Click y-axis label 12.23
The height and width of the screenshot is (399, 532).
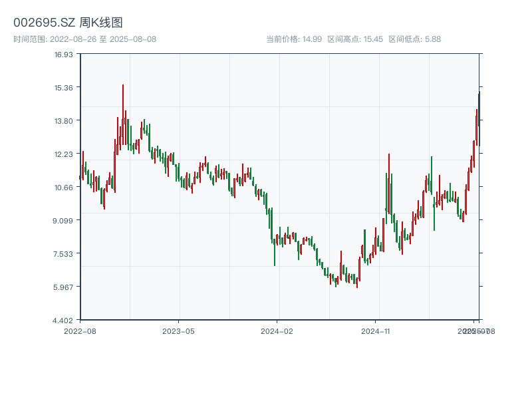pyautogui.click(x=64, y=154)
